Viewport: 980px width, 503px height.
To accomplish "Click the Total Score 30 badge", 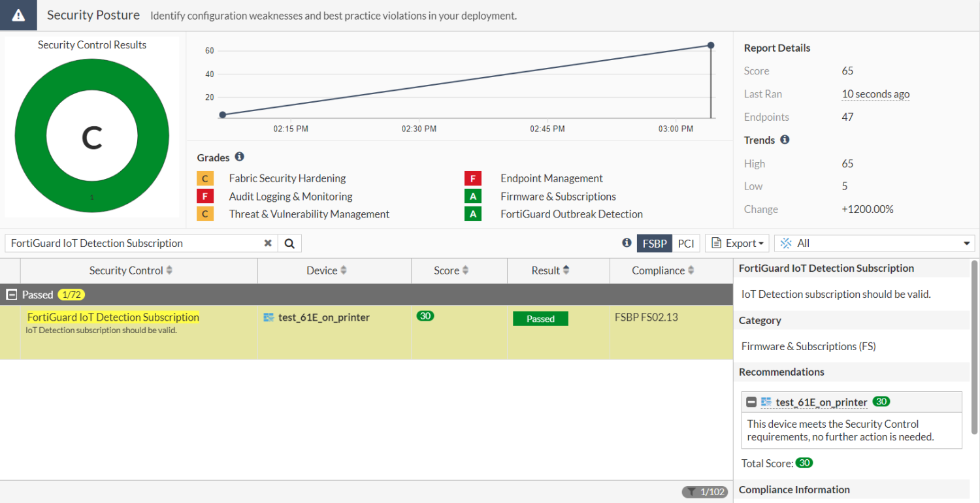I will point(804,463).
